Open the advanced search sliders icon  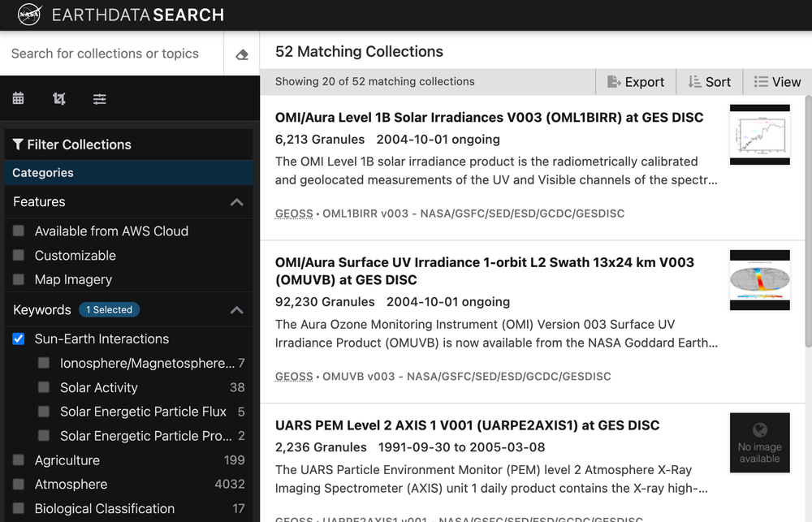pos(99,98)
